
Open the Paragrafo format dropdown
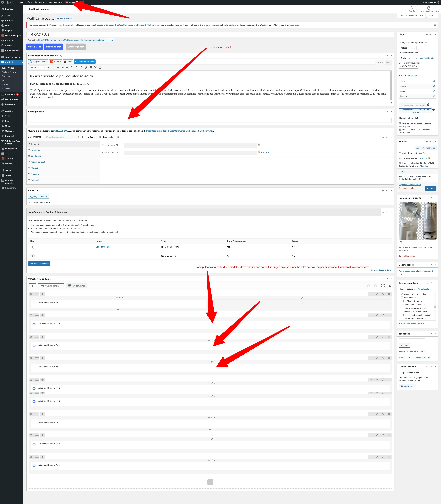pyautogui.click(x=37, y=67)
